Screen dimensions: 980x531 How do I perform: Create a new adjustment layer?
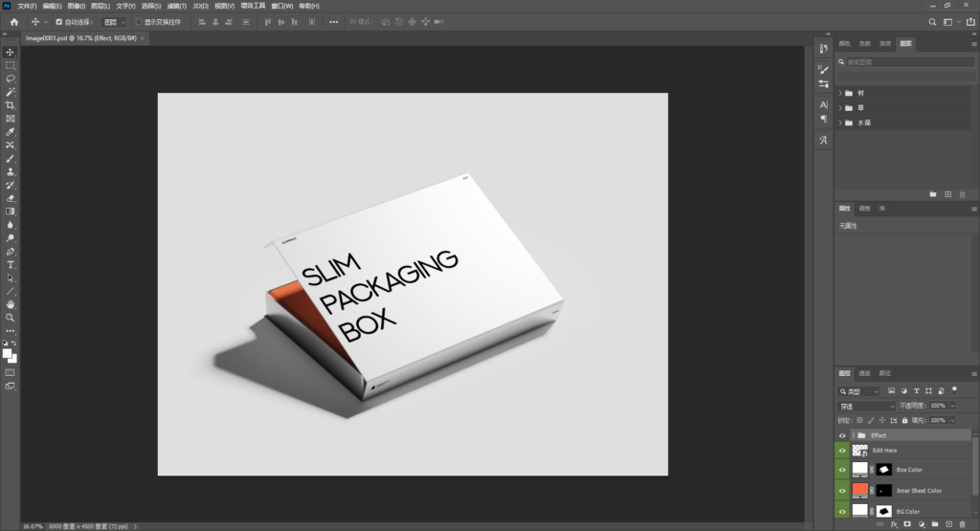coord(922,524)
